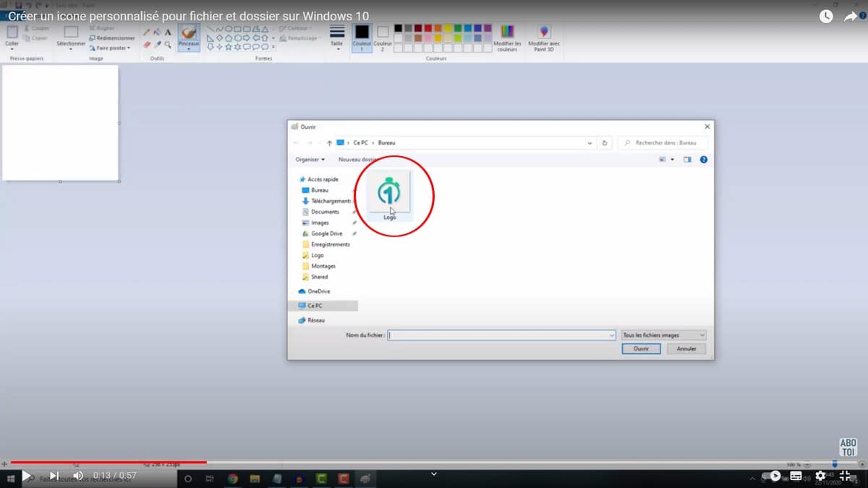The width and height of the screenshot is (868, 488).
Task: Open YouTube player settings gear
Action: tap(820, 476)
